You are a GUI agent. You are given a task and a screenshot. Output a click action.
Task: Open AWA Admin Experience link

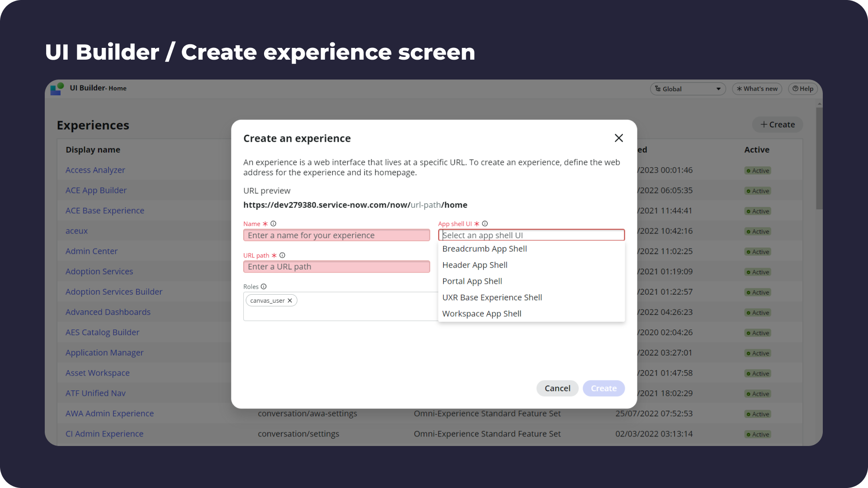109,413
